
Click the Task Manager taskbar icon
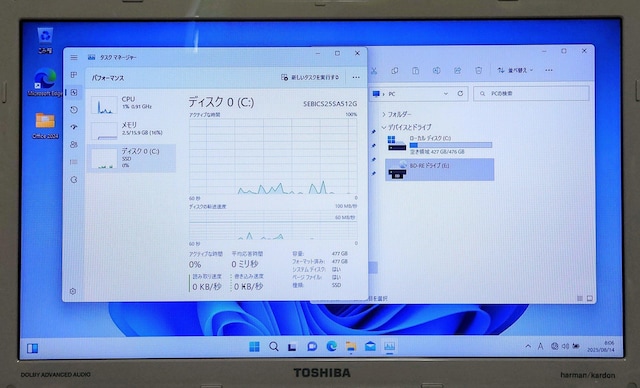point(389,347)
